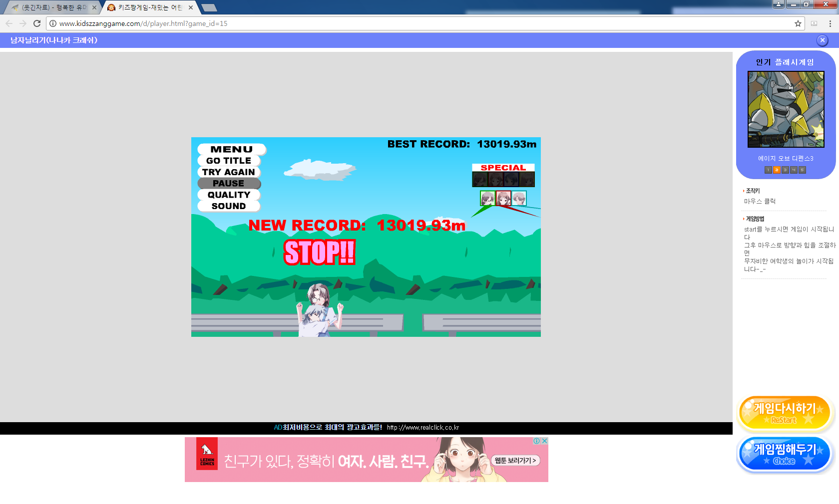Reload the page with the refresh icon
Viewport: 839px width, 504px height.
click(x=37, y=23)
